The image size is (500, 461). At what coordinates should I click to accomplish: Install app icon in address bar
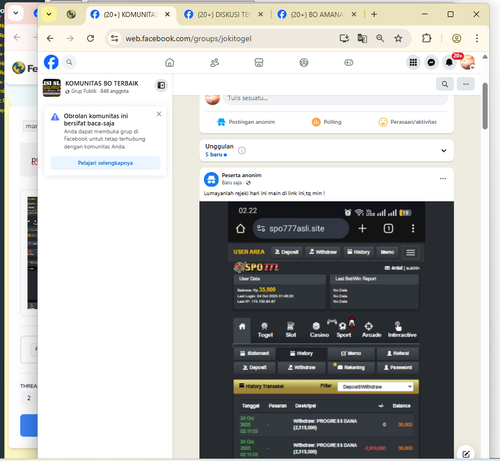coord(344,38)
